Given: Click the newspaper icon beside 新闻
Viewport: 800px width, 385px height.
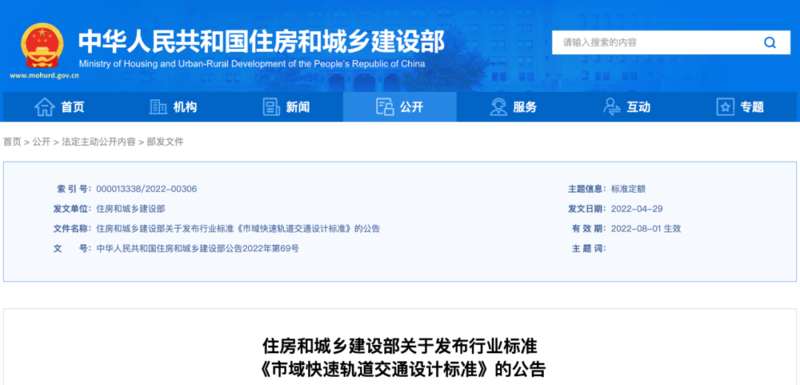Looking at the screenshot, I should tap(271, 107).
